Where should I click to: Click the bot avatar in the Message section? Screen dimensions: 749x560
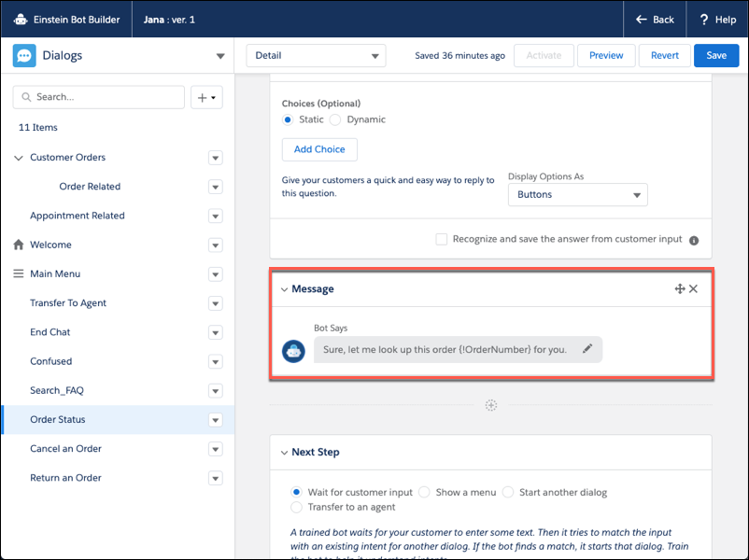[x=293, y=351]
